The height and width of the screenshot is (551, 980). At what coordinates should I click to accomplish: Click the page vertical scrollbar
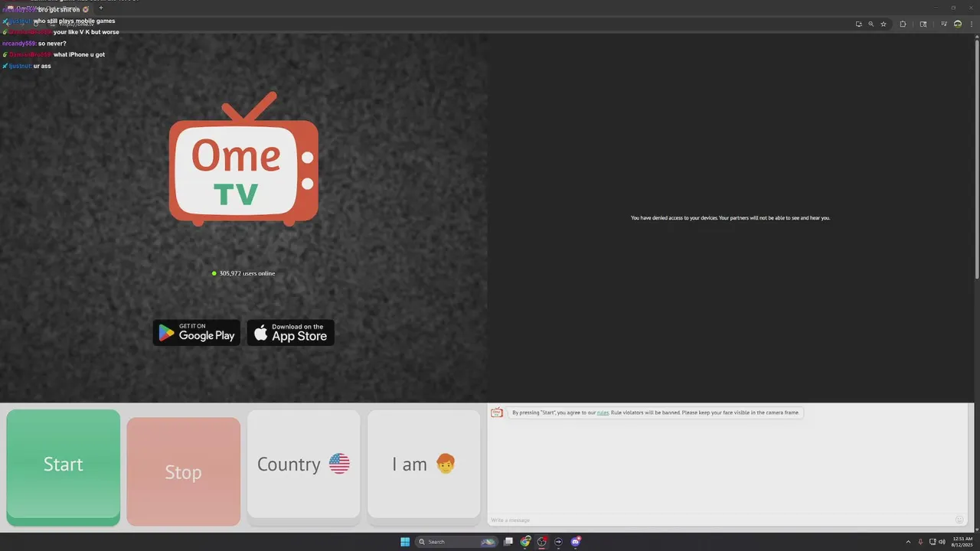(976, 158)
